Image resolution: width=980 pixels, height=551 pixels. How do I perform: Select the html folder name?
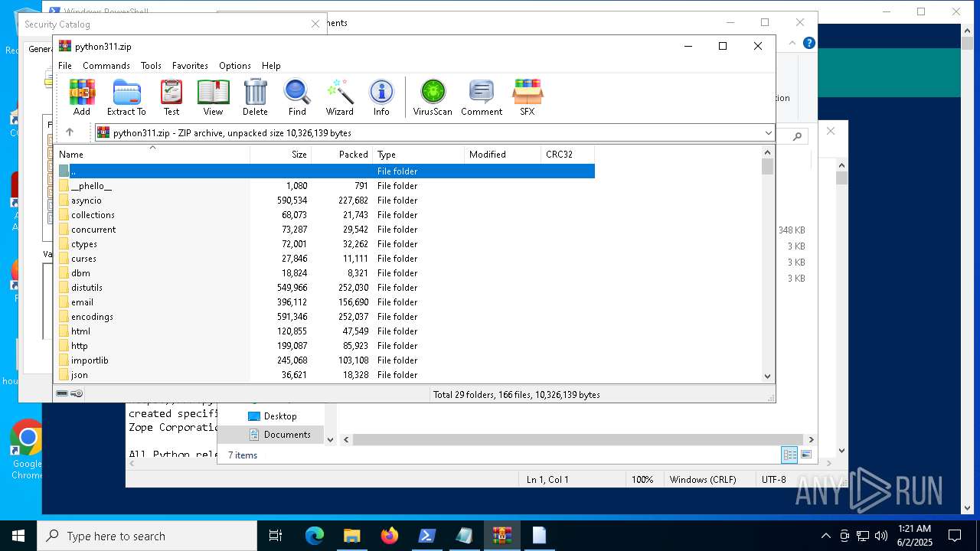(80, 331)
